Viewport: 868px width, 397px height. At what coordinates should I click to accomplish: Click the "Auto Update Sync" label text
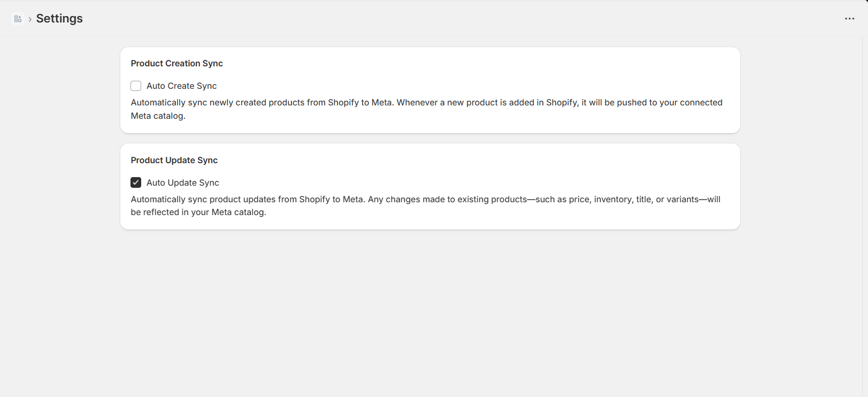click(182, 183)
